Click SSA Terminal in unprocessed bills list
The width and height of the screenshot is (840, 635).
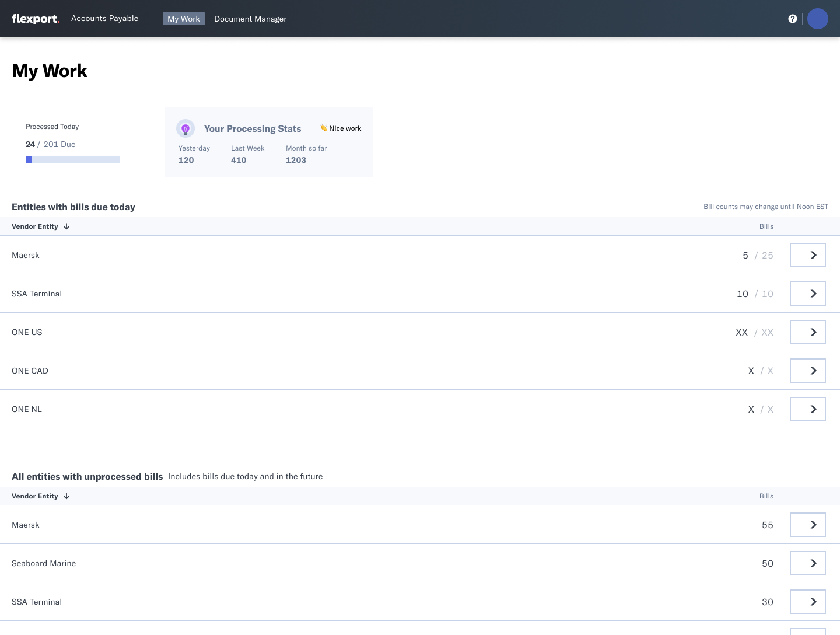click(37, 602)
